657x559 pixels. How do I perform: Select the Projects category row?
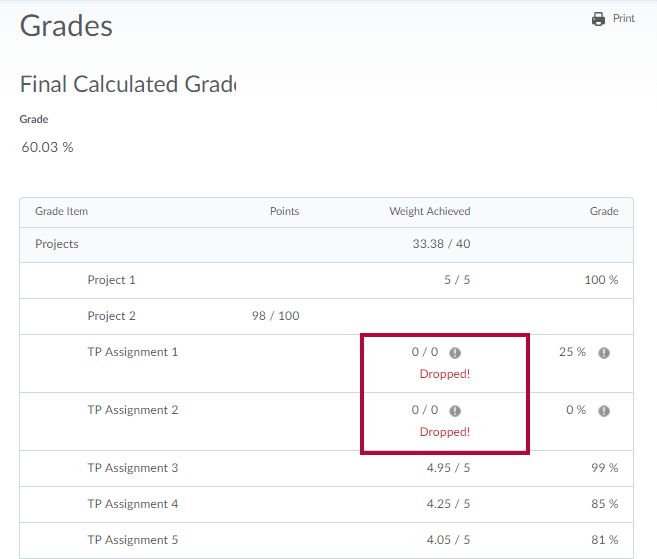click(x=326, y=245)
